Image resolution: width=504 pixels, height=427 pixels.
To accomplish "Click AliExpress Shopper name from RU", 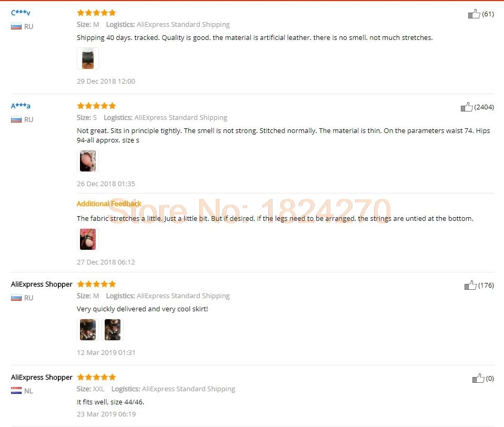I will 42,284.
